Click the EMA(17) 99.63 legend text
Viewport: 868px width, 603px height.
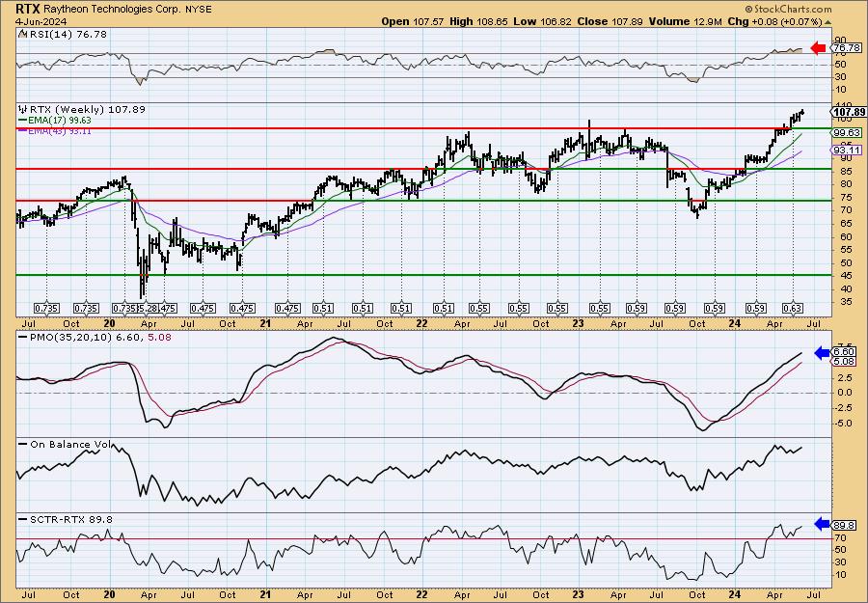point(59,121)
